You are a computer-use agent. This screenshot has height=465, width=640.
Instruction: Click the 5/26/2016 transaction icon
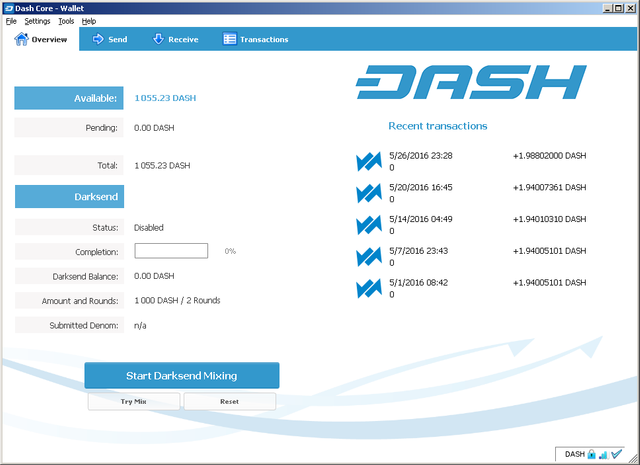[x=368, y=162]
